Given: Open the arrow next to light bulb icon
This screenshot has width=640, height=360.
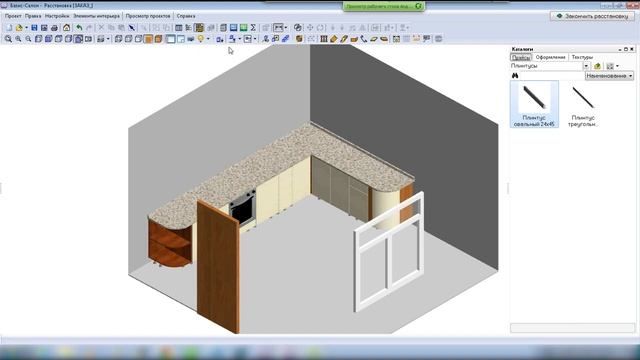Looking at the screenshot, I should click(x=208, y=39).
